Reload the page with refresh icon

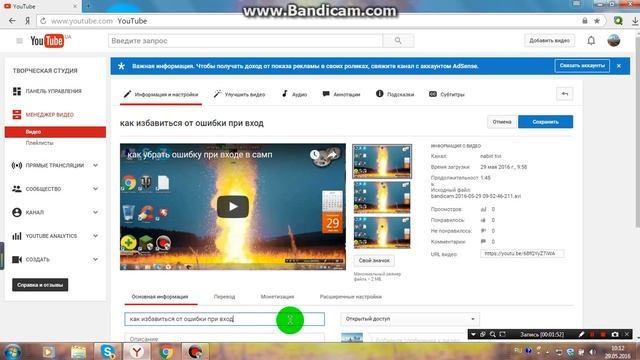(x=43, y=21)
